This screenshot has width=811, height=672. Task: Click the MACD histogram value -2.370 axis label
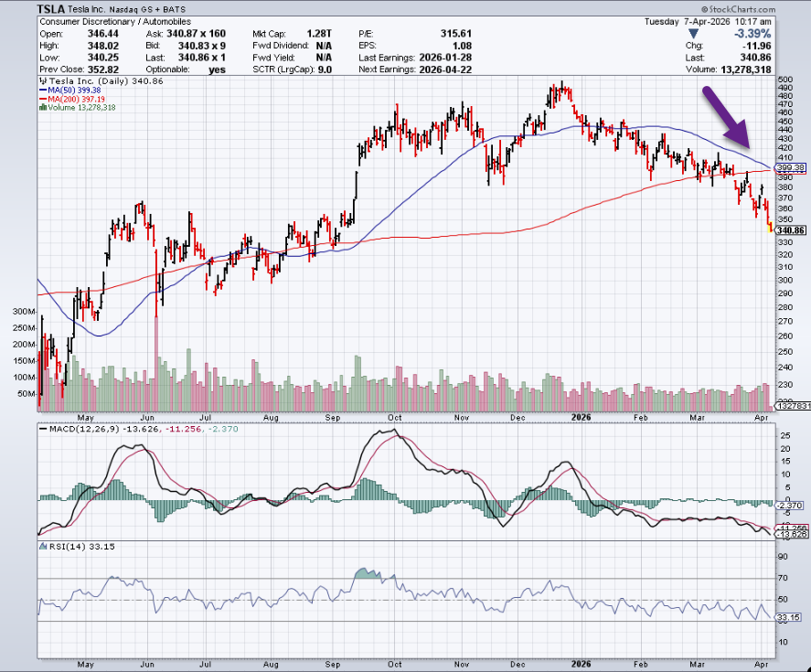pyautogui.click(x=788, y=506)
